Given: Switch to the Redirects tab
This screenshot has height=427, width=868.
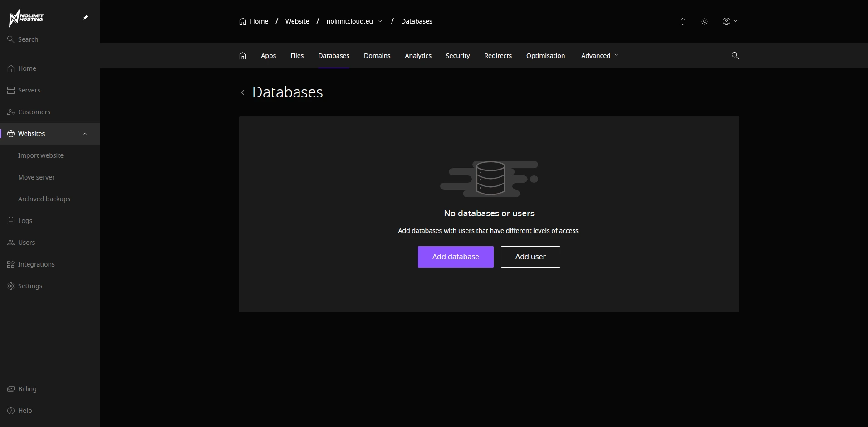Looking at the screenshot, I should click(498, 56).
